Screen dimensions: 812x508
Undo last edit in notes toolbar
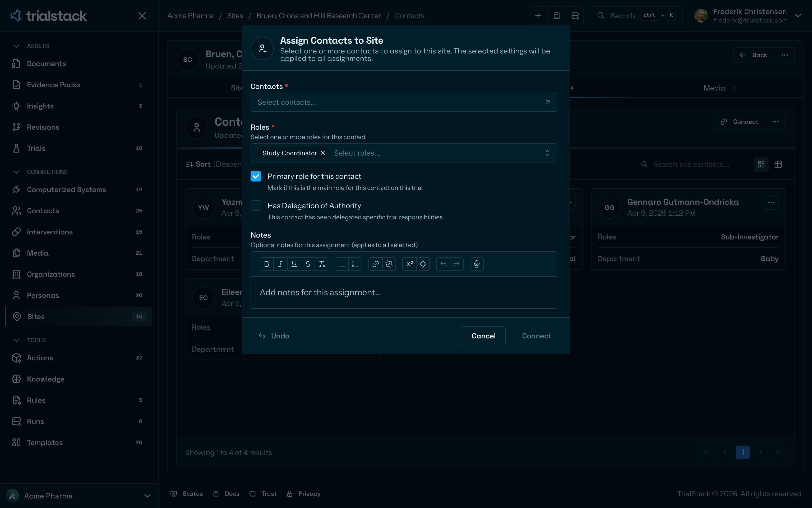443,264
